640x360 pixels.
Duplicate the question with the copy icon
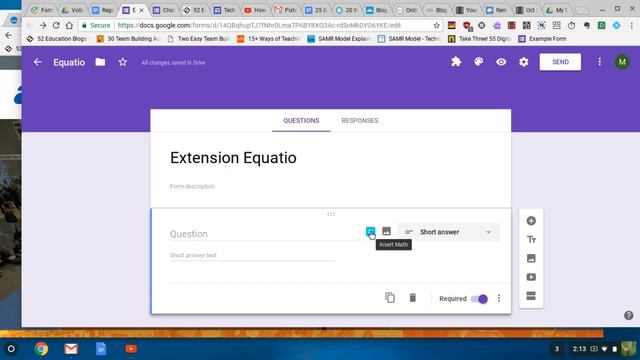[x=390, y=298]
